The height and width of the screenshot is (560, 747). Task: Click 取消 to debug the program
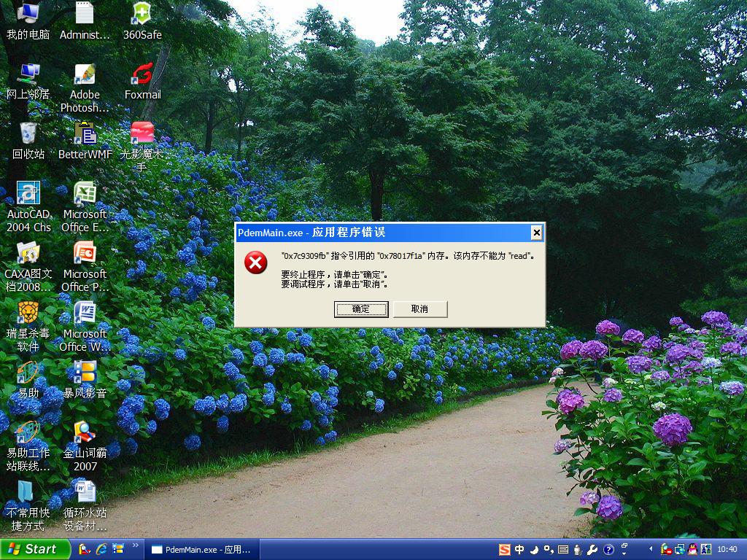[x=421, y=308]
